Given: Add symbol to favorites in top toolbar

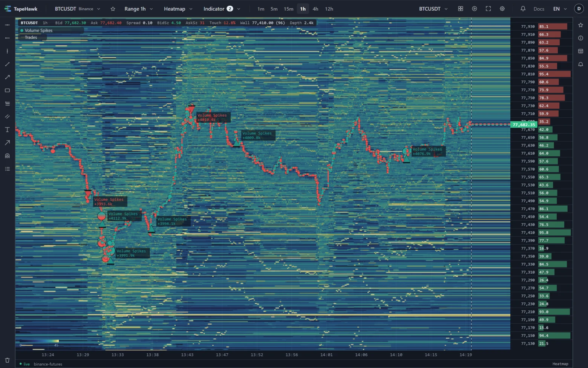Looking at the screenshot, I should pyautogui.click(x=113, y=9).
